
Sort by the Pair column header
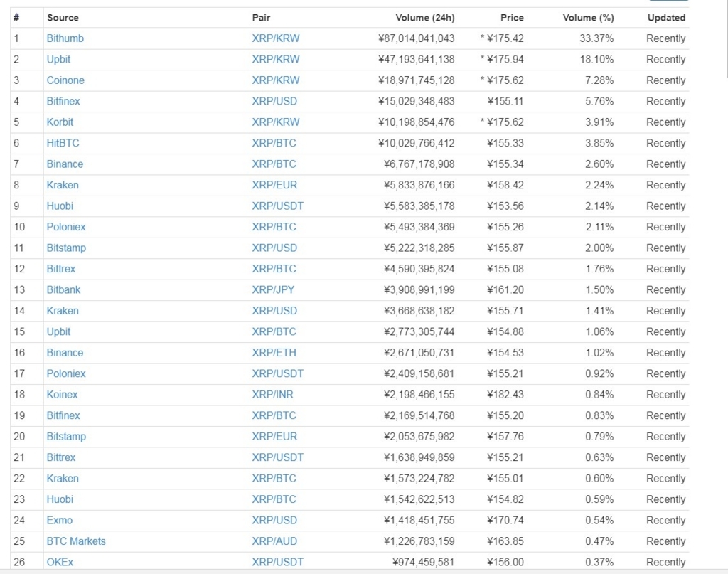coord(261,18)
